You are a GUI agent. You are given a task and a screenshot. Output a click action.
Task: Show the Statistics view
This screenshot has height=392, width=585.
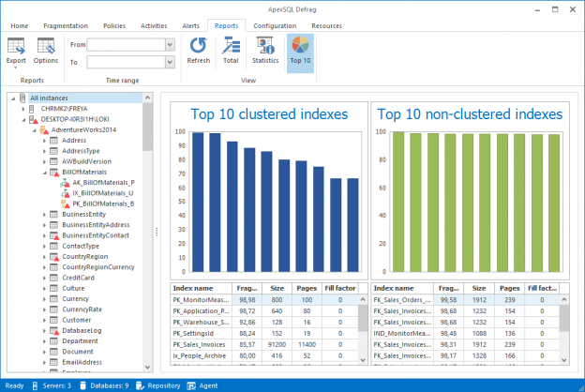(265, 51)
